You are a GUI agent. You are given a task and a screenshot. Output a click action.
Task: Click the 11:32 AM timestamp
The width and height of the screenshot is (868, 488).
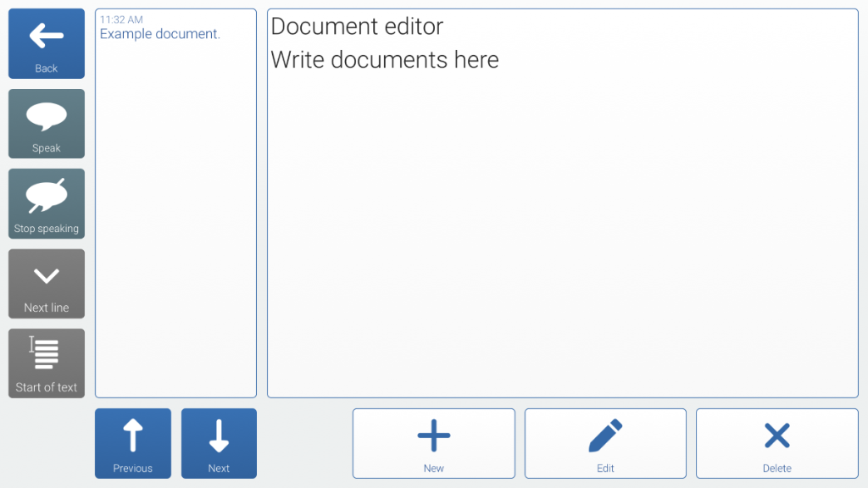click(x=121, y=19)
